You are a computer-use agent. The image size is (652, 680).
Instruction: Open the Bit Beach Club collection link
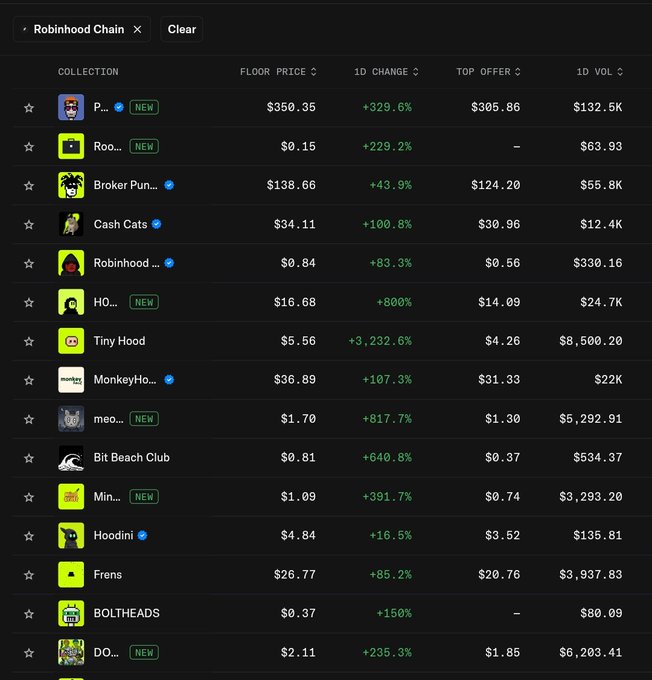[131, 458]
